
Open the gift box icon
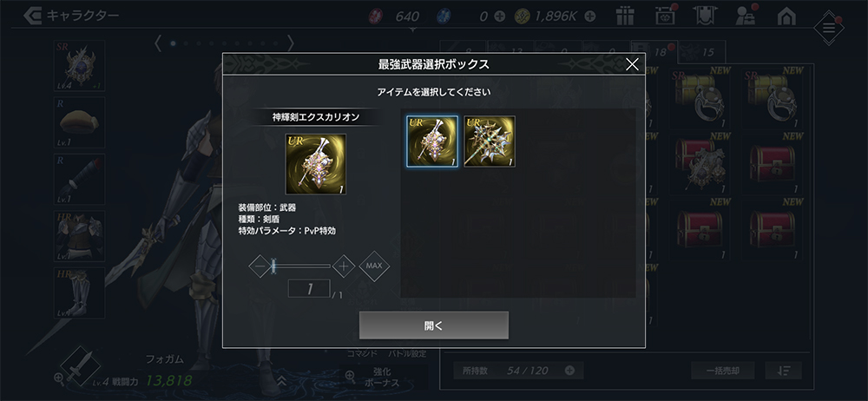pyautogui.click(x=625, y=16)
